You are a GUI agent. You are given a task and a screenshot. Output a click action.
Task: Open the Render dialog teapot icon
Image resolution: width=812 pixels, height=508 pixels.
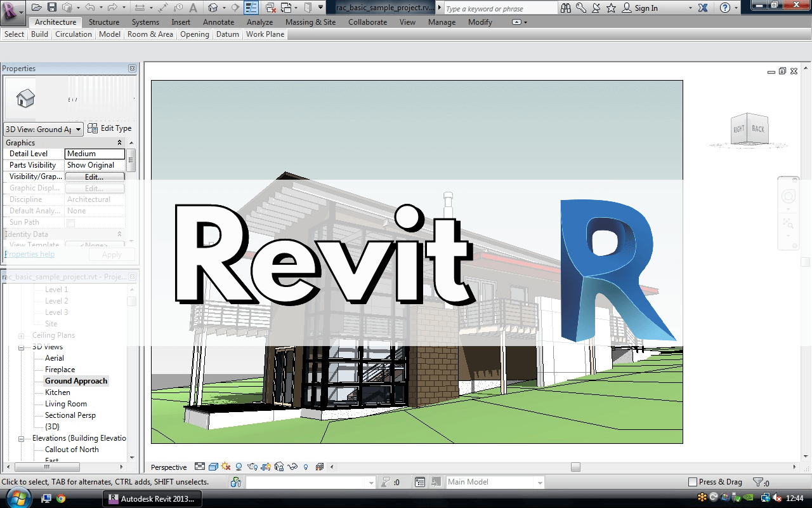point(254,467)
